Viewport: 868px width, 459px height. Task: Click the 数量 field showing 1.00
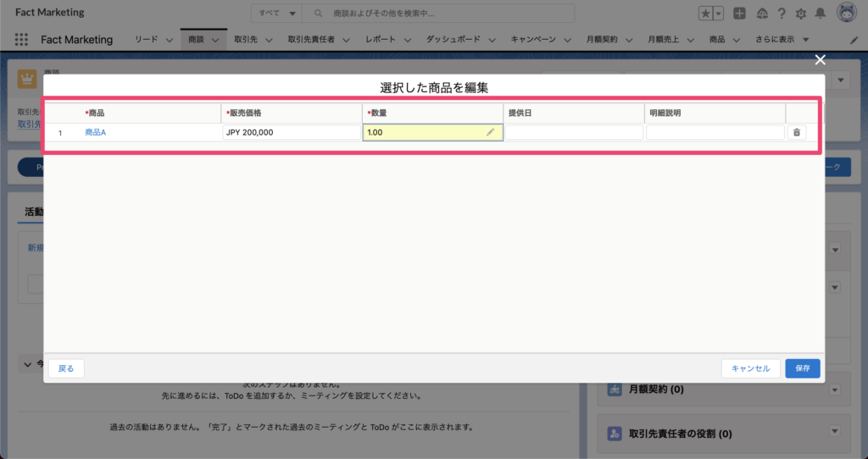(433, 132)
